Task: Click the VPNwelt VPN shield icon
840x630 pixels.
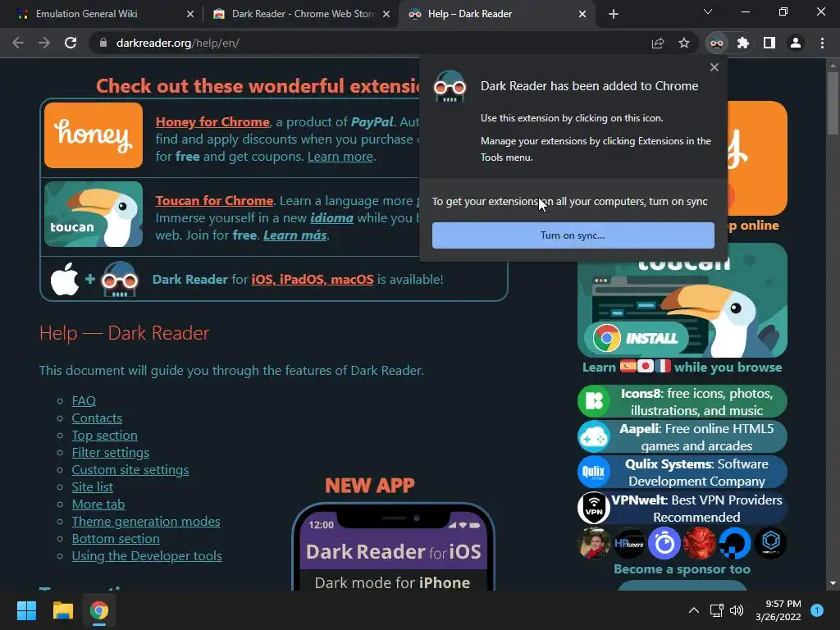Action: (594, 507)
